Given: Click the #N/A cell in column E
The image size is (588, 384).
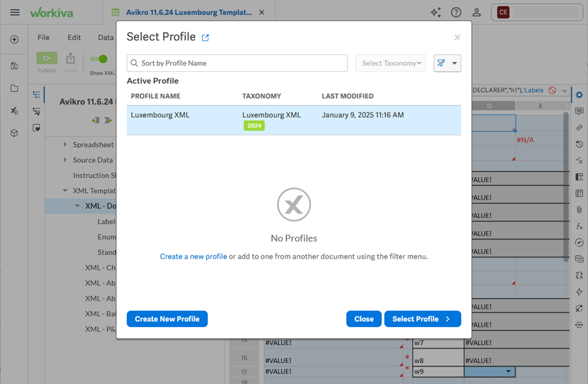Looking at the screenshot, I should click(x=540, y=140).
